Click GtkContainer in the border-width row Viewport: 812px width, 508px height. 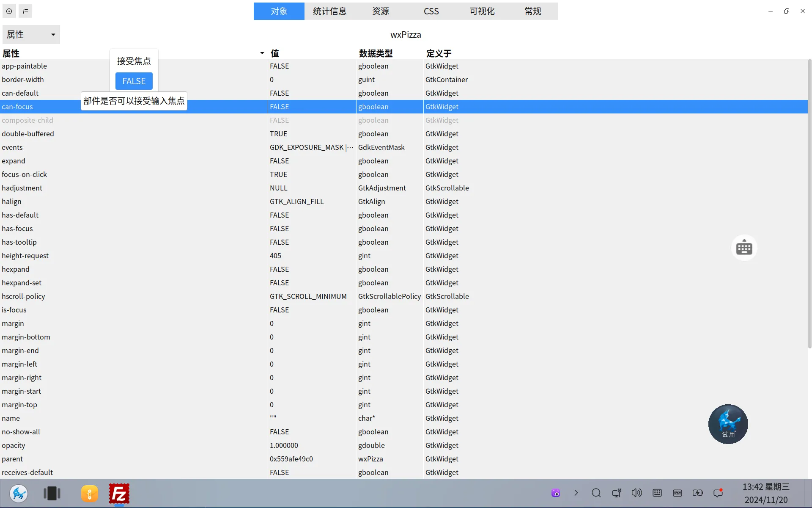coord(447,80)
